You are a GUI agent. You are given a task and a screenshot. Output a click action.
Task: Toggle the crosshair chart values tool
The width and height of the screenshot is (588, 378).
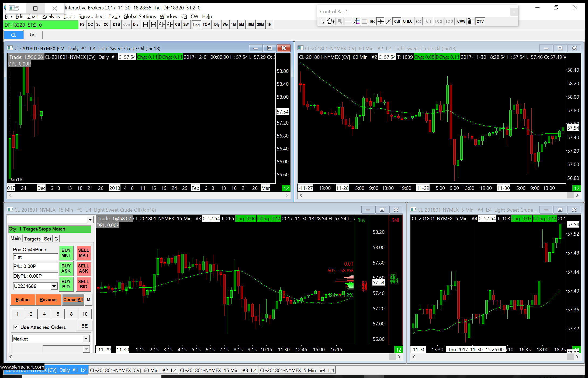381,21
